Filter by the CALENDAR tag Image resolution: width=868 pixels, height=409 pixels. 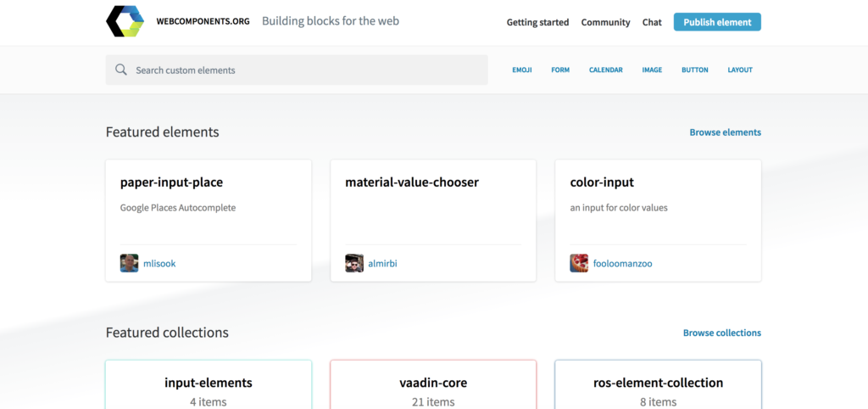pos(605,70)
